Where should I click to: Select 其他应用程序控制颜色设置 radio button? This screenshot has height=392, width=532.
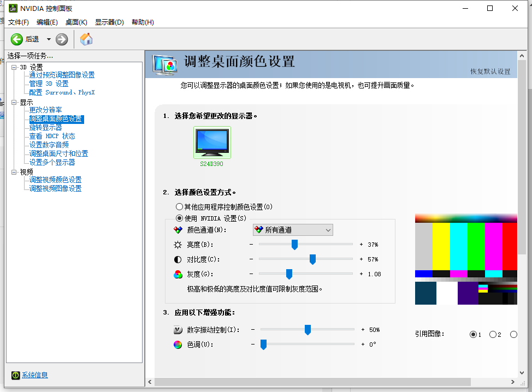(179, 207)
